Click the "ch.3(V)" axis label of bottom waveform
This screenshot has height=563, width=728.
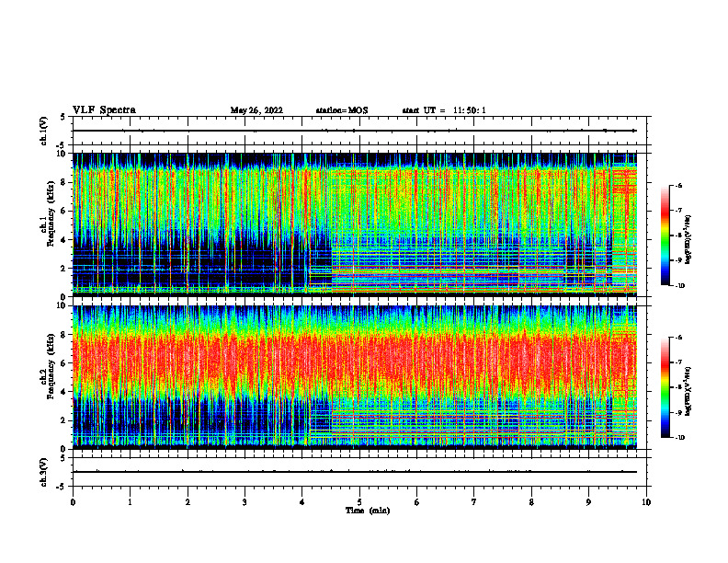pyautogui.click(x=44, y=472)
